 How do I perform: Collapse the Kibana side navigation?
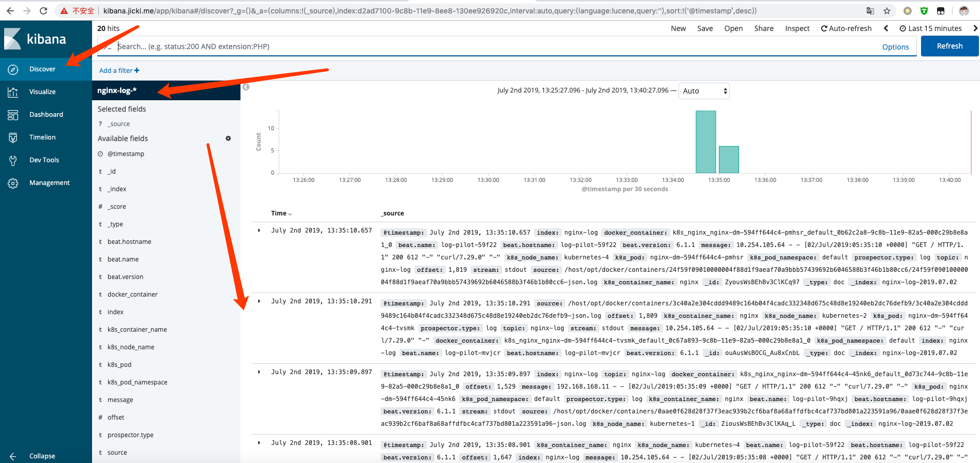[x=13, y=456]
